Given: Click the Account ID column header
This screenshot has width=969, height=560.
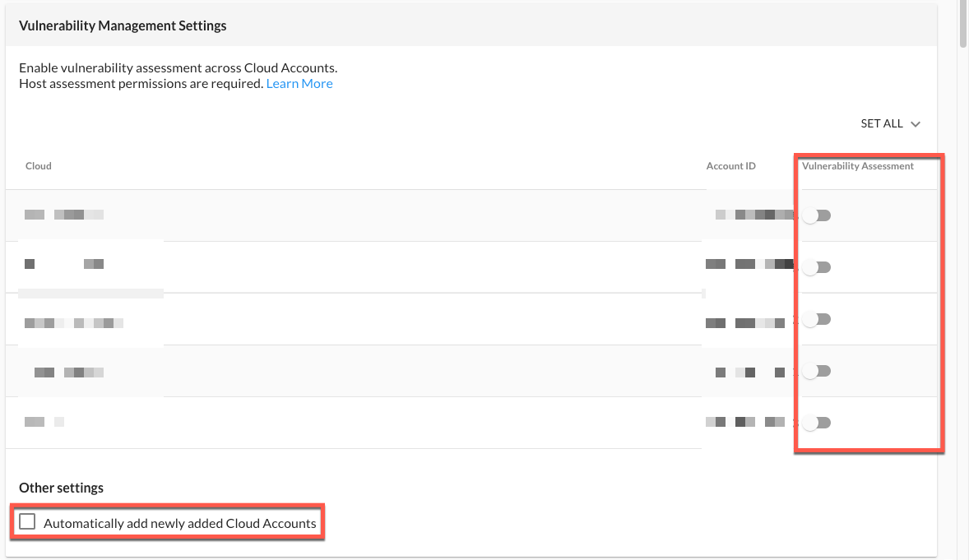Looking at the screenshot, I should [731, 165].
